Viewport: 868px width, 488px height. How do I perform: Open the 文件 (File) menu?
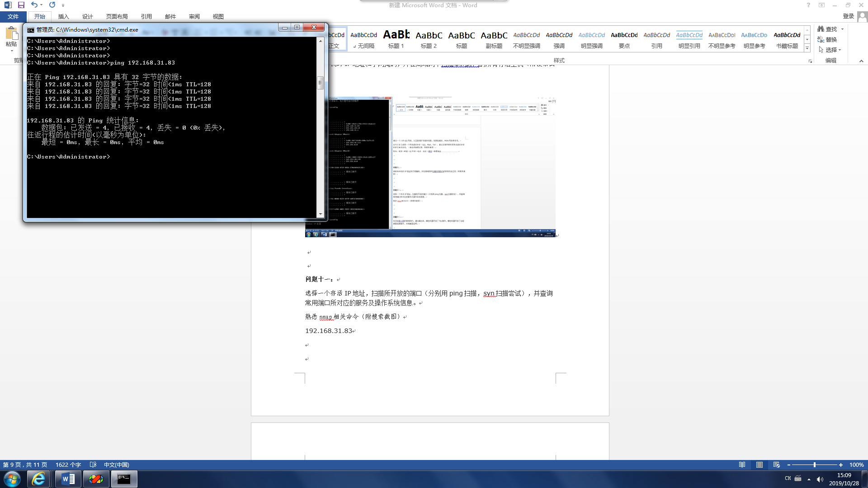tap(13, 16)
